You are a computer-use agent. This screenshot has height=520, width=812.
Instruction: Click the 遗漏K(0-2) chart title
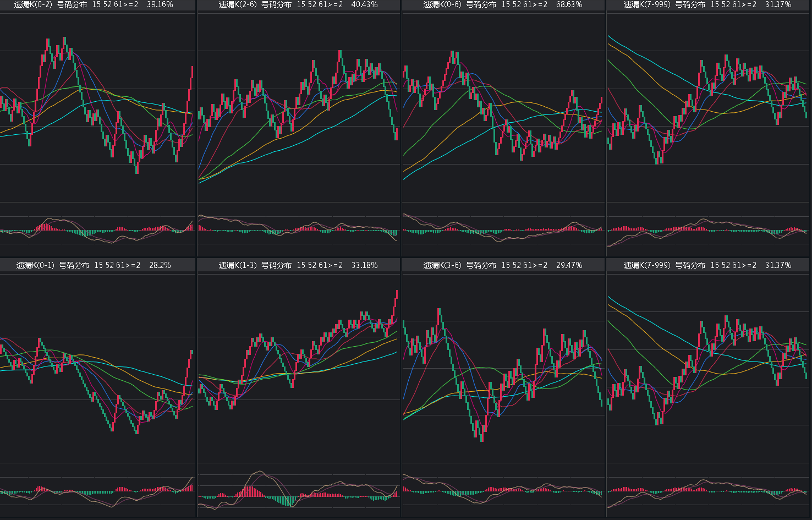point(33,4)
